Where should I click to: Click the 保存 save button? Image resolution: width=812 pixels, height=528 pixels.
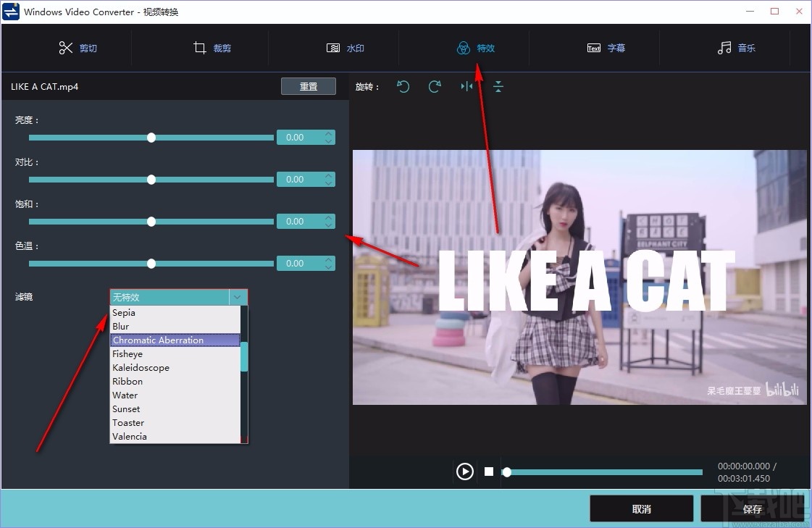pos(752,508)
